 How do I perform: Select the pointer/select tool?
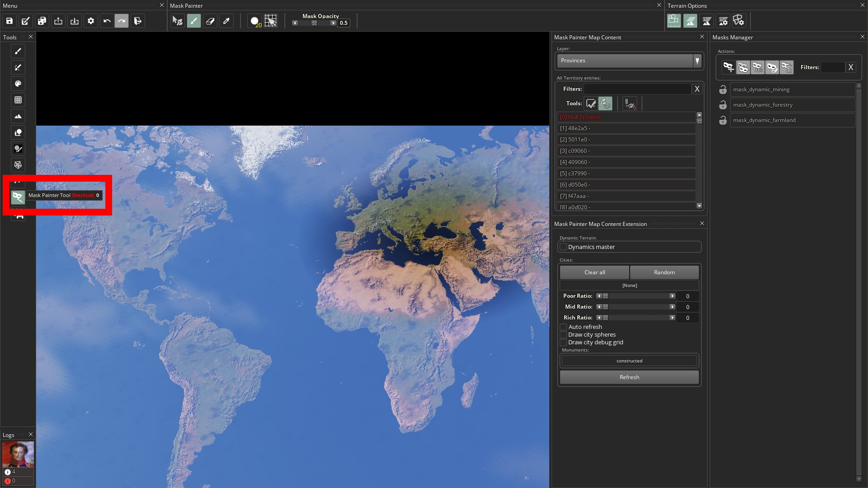click(177, 21)
